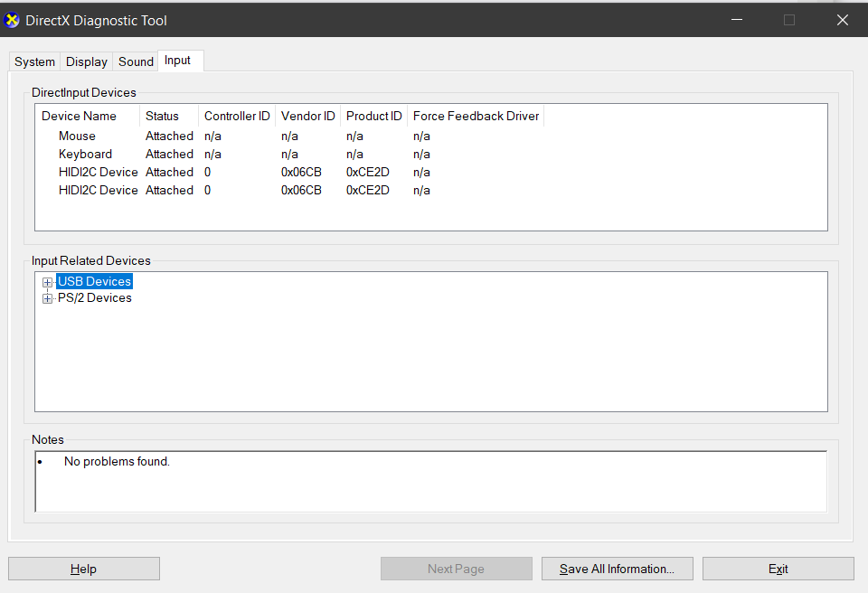Screen dimensions: 868x593
Task: Select the USB Devices tree label
Action: pyautogui.click(x=94, y=281)
